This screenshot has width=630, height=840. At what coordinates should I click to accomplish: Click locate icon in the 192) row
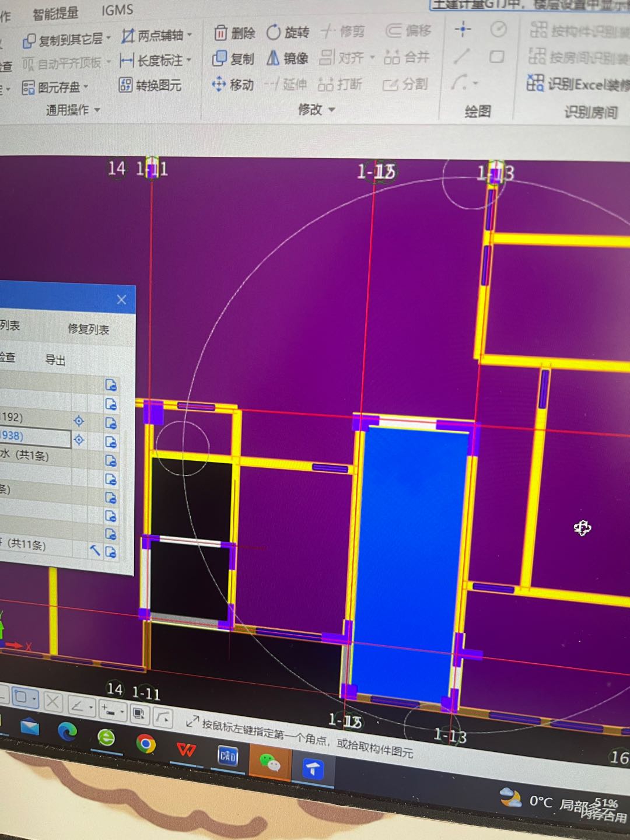(79, 421)
